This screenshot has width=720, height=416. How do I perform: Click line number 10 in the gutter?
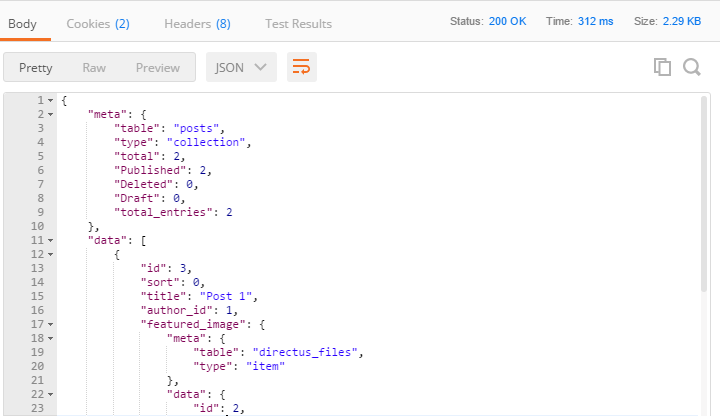[x=38, y=226]
